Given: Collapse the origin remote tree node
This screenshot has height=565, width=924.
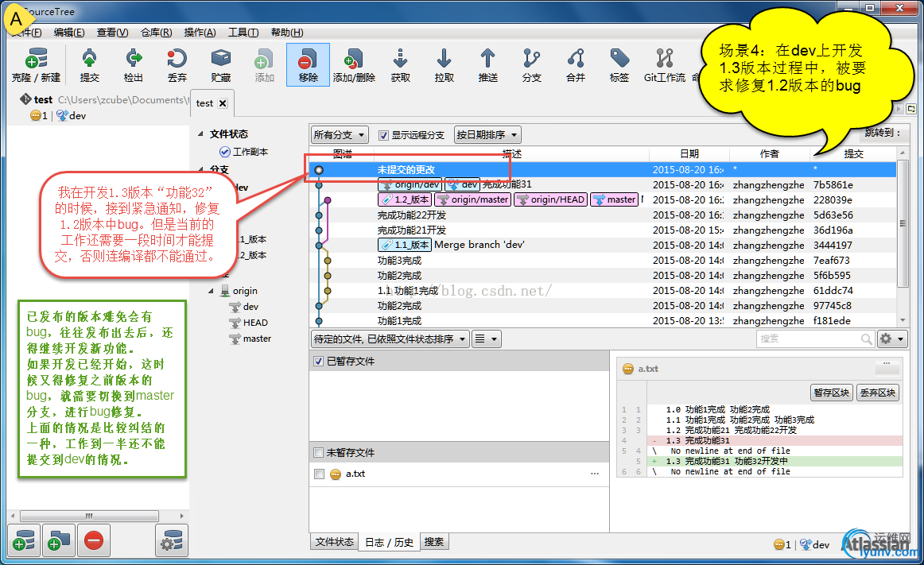Looking at the screenshot, I should click(211, 291).
